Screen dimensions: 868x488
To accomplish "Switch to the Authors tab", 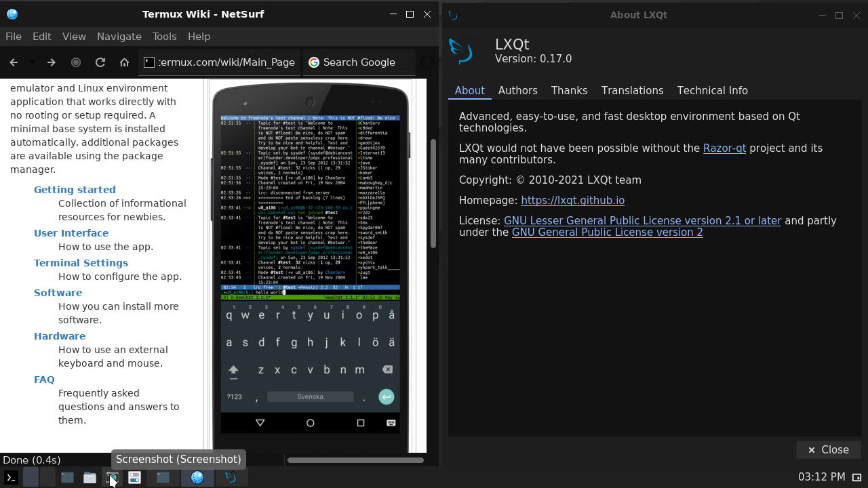I will (517, 90).
